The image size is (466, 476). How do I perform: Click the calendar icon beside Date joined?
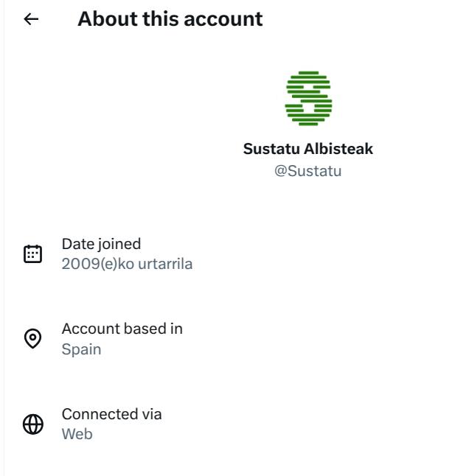(33, 254)
